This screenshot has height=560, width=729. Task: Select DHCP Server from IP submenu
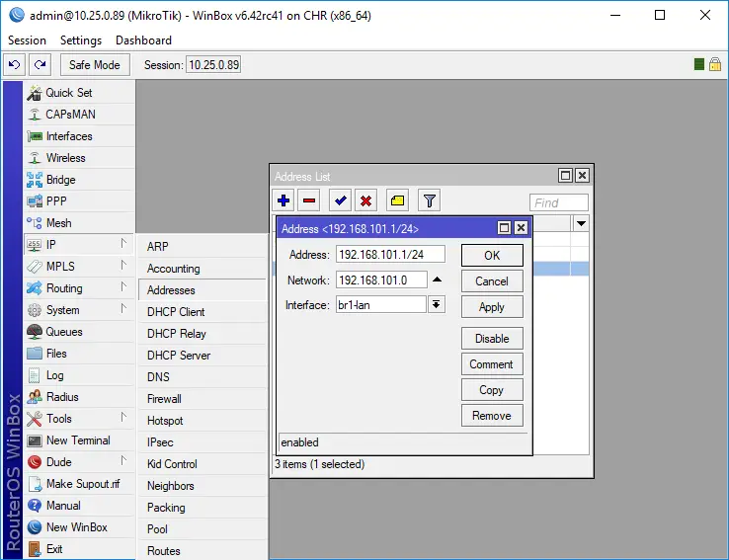click(x=202, y=356)
